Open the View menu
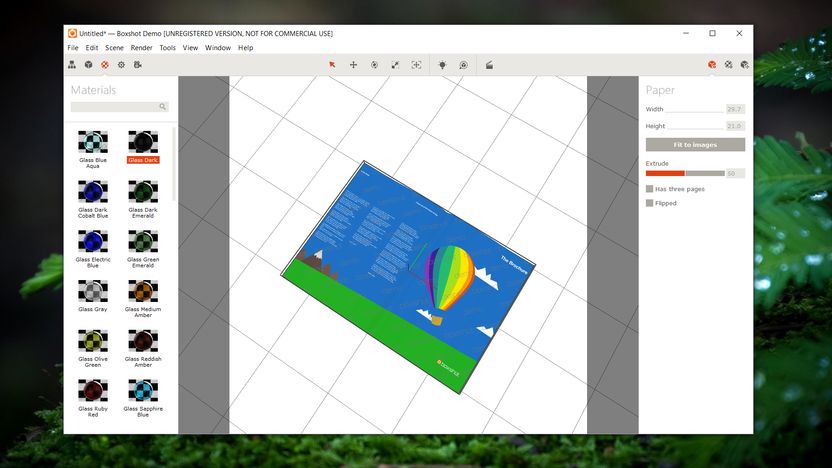The image size is (832, 468). 190,48
